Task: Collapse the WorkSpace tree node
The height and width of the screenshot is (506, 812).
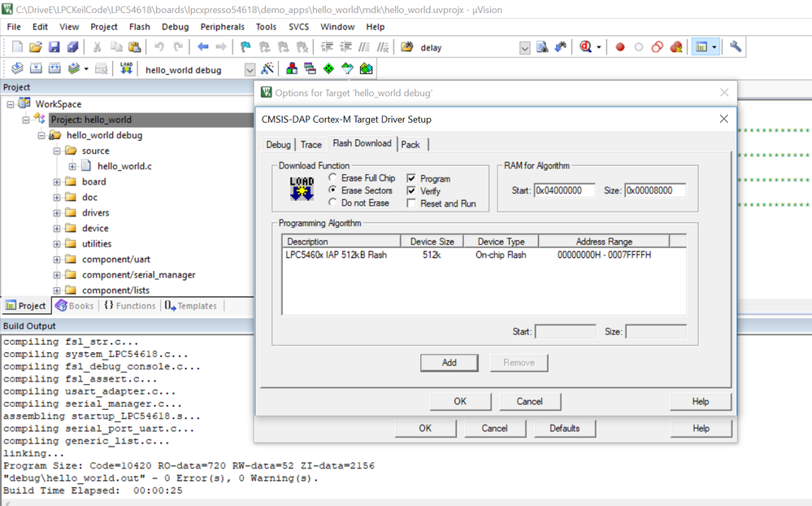Action: point(10,104)
